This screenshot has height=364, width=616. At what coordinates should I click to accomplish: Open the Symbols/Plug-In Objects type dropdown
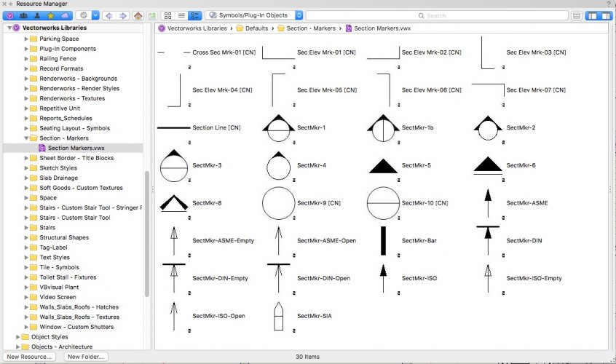point(255,15)
